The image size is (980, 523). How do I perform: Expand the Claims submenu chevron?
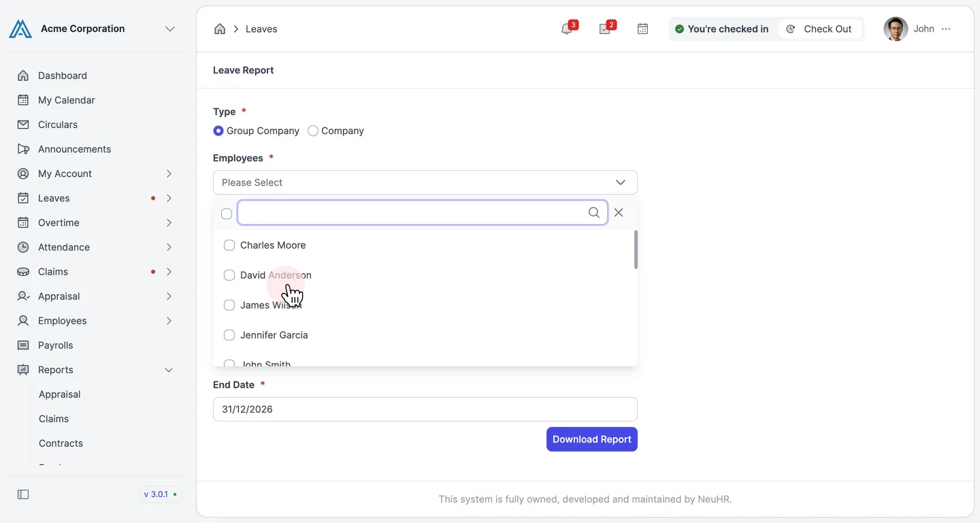(169, 272)
